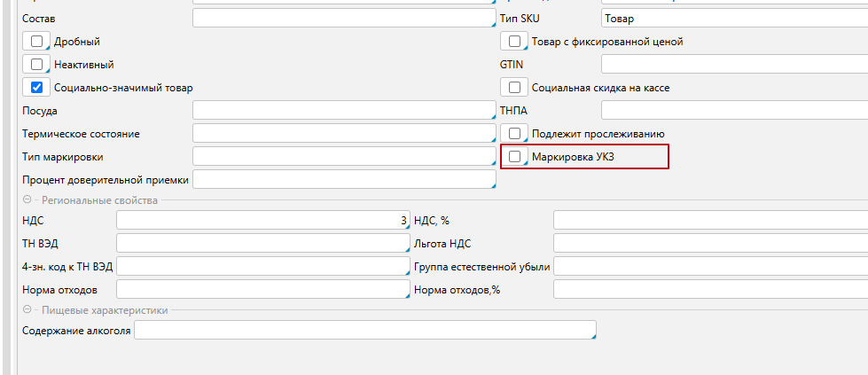Click the GTIN input field
This screenshot has width=868, height=375.
pos(732,65)
